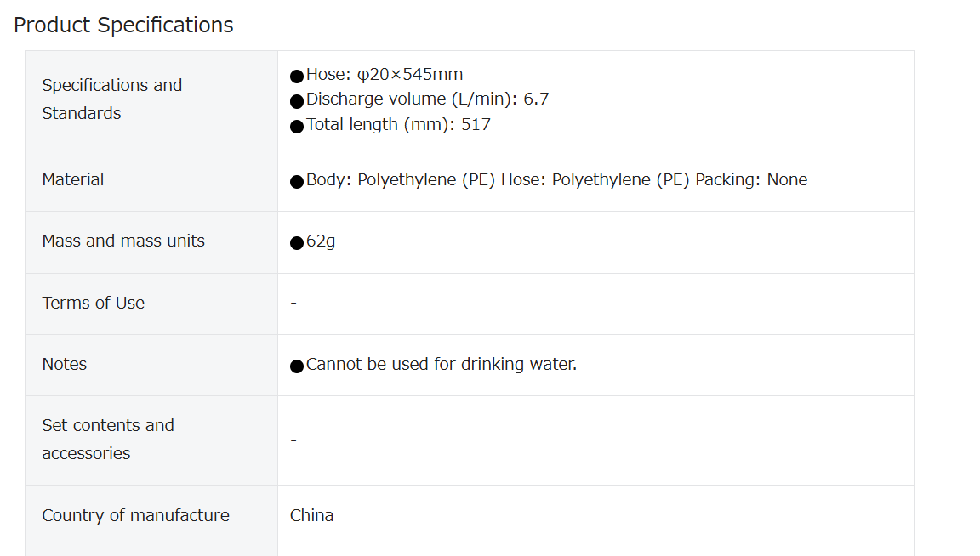Select the Terms of Use label
Image resolution: width=980 pixels, height=556 pixels.
[x=93, y=303]
